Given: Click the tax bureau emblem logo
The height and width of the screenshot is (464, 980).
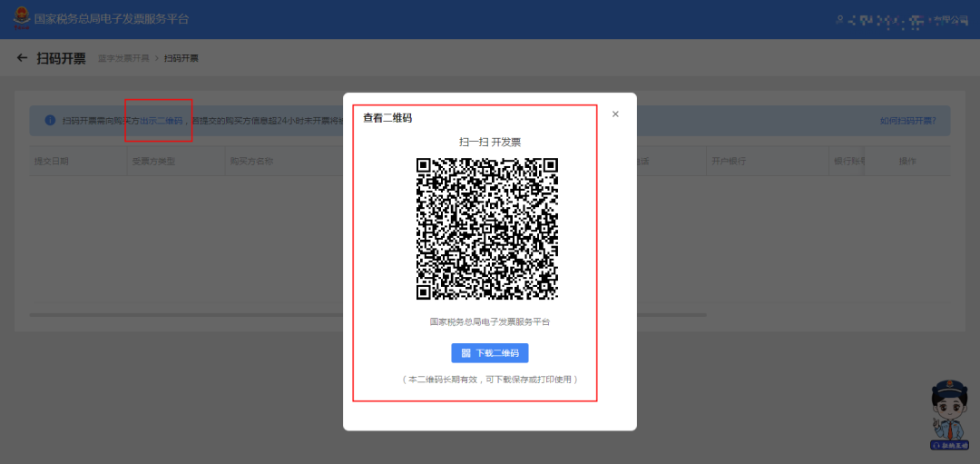Looking at the screenshot, I should tap(21, 18).
